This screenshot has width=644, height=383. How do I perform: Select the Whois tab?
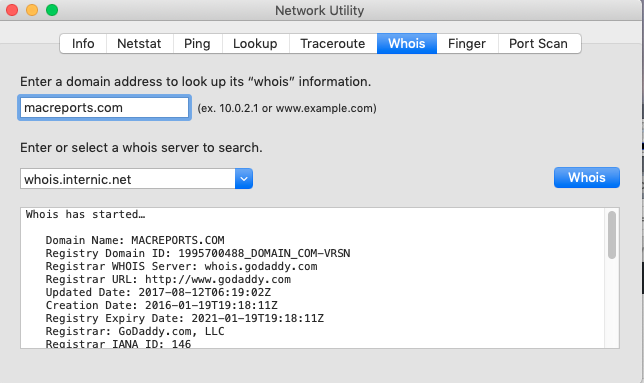[x=407, y=44]
